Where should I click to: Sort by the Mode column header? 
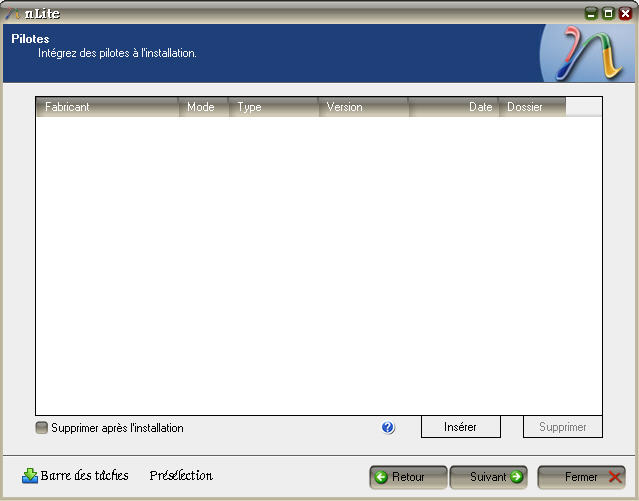click(x=204, y=107)
